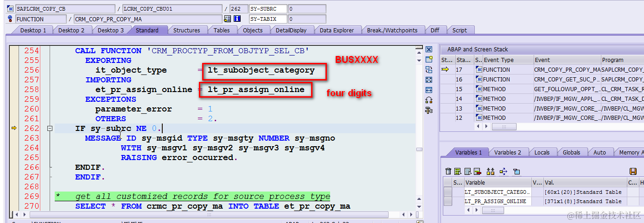Switch to the Globals tab
The width and height of the screenshot is (644, 223).
pyautogui.click(x=571, y=152)
